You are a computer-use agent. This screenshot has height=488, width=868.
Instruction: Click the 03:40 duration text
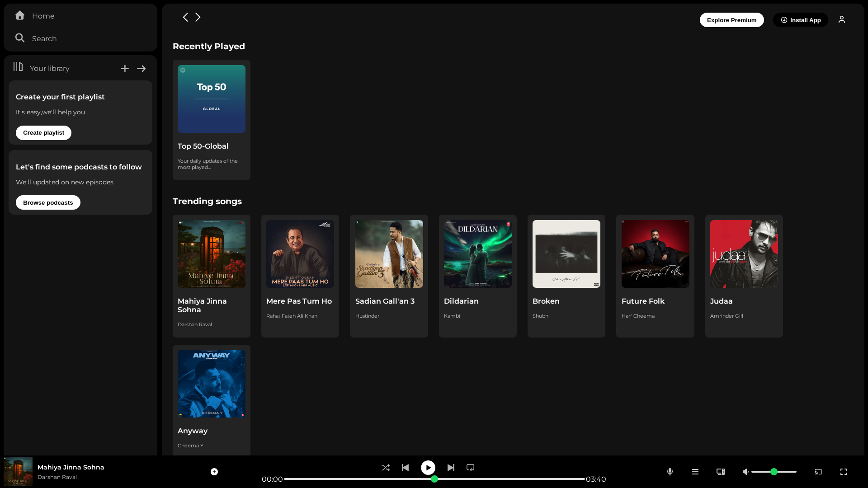point(596,479)
